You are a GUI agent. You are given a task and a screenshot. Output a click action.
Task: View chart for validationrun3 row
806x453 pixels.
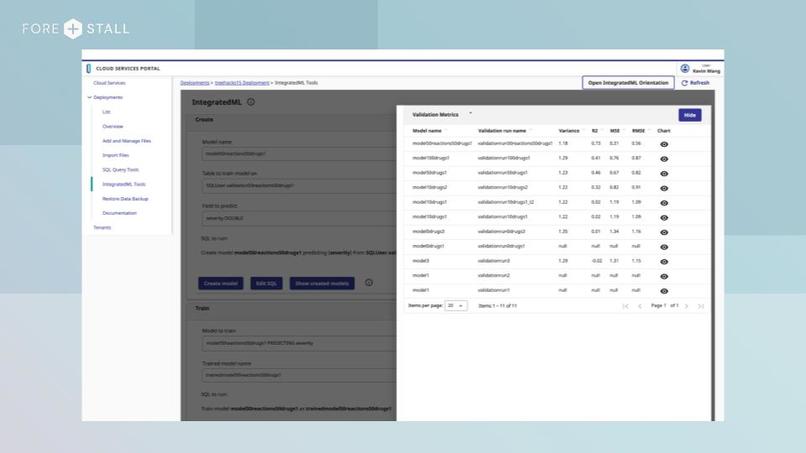[664, 262]
